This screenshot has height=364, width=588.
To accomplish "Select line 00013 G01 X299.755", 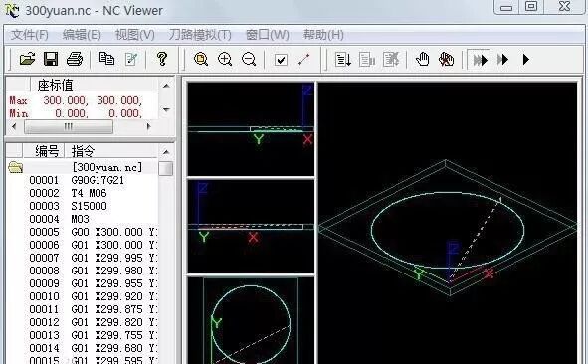I will click(82, 335).
